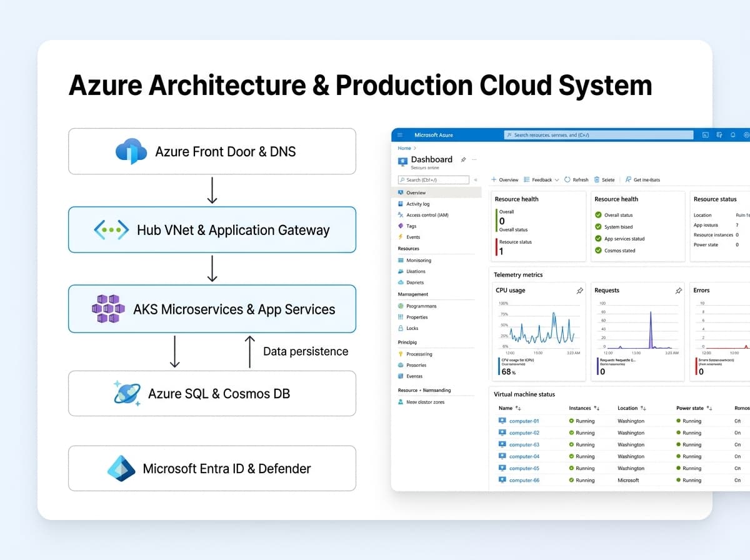Image resolution: width=750 pixels, height=560 pixels.
Task: Open the ellipsis menu beside the Dashboard title
Action: point(474,160)
